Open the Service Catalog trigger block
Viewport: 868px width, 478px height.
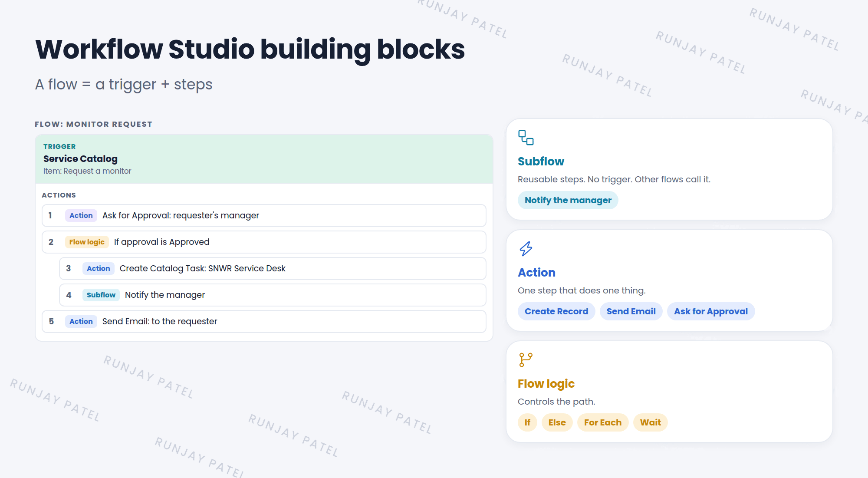pos(264,159)
